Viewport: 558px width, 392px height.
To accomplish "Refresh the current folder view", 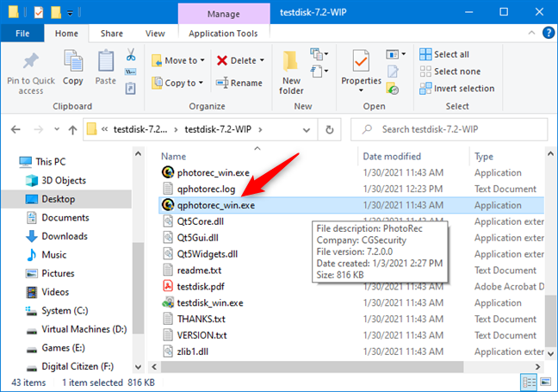I will 329,129.
